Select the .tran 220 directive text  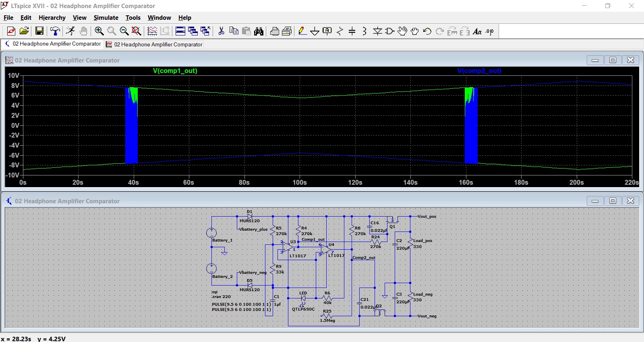tap(221, 296)
